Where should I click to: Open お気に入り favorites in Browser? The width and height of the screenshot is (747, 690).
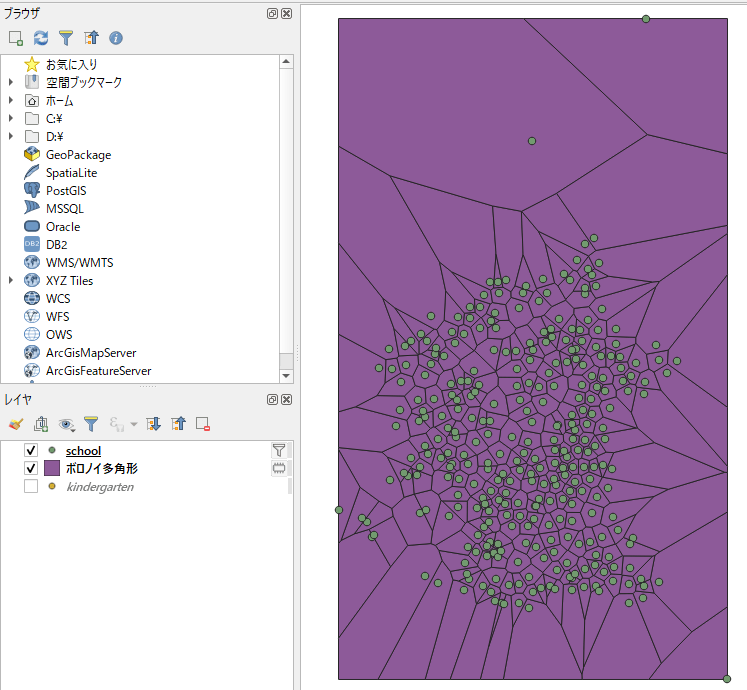pyautogui.click(x=71, y=64)
